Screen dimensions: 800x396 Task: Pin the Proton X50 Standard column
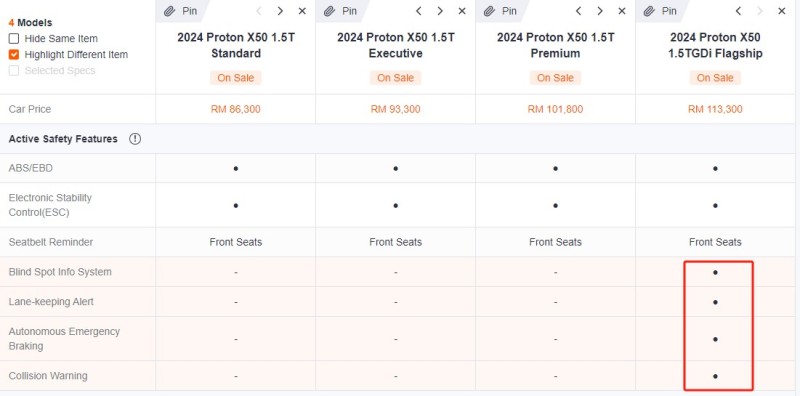pyautogui.click(x=180, y=11)
